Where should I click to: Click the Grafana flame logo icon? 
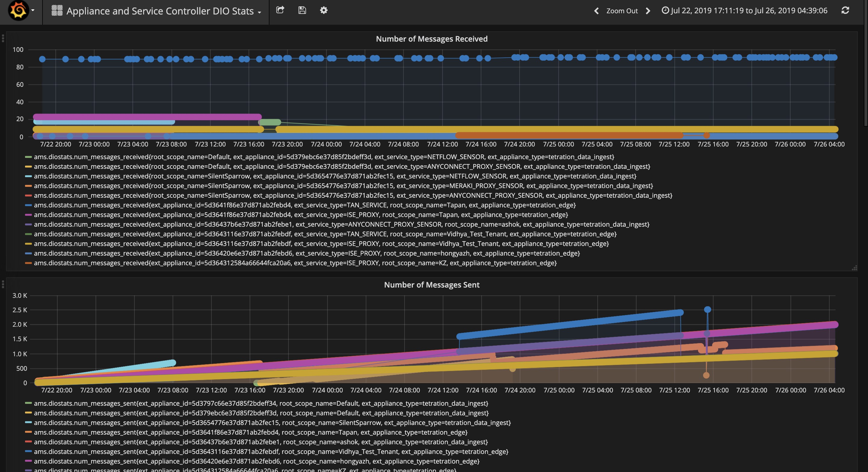click(18, 10)
